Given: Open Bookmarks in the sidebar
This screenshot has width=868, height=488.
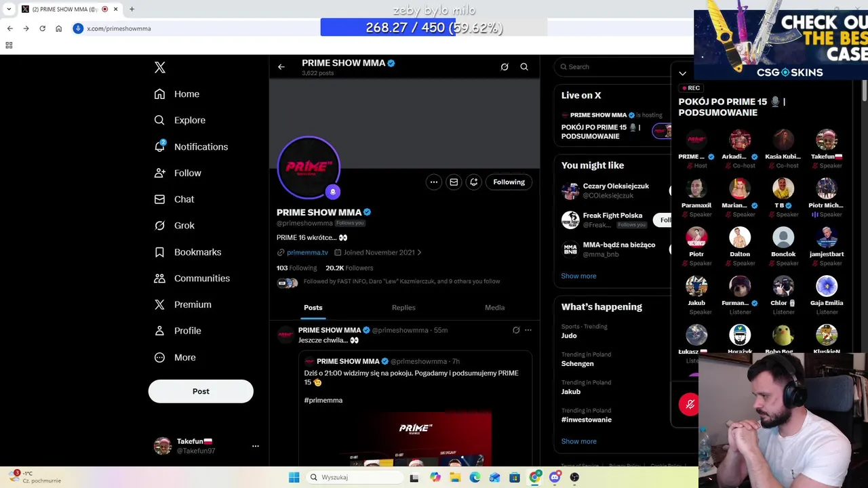Looking at the screenshot, I should click(187, 251).
